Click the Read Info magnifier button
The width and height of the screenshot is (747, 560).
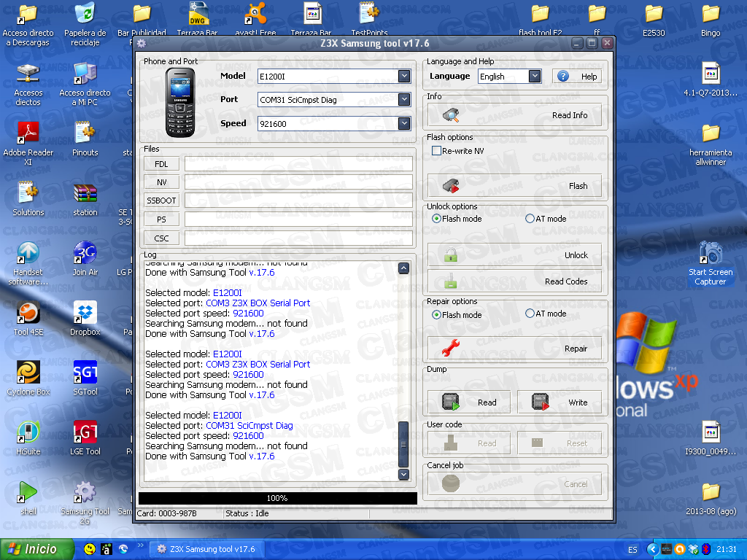pos(514,115)
